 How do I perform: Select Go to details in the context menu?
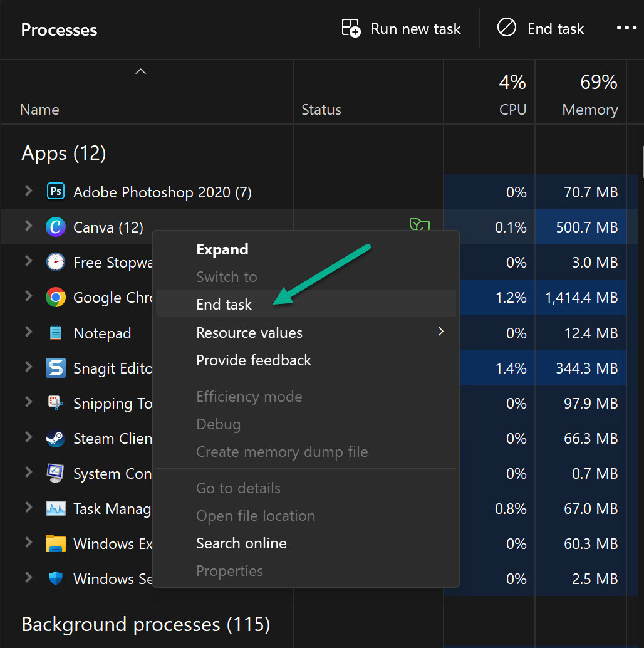(306, 488)
